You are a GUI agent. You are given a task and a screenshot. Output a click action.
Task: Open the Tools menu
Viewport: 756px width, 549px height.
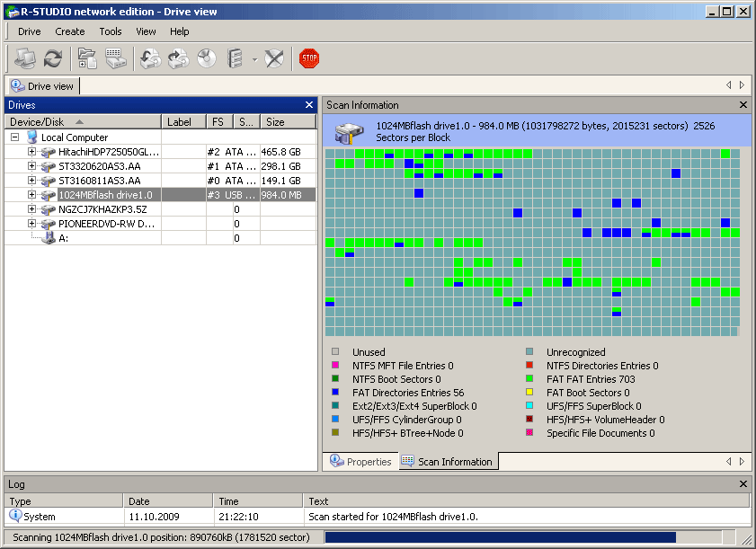tap(111, 31)
